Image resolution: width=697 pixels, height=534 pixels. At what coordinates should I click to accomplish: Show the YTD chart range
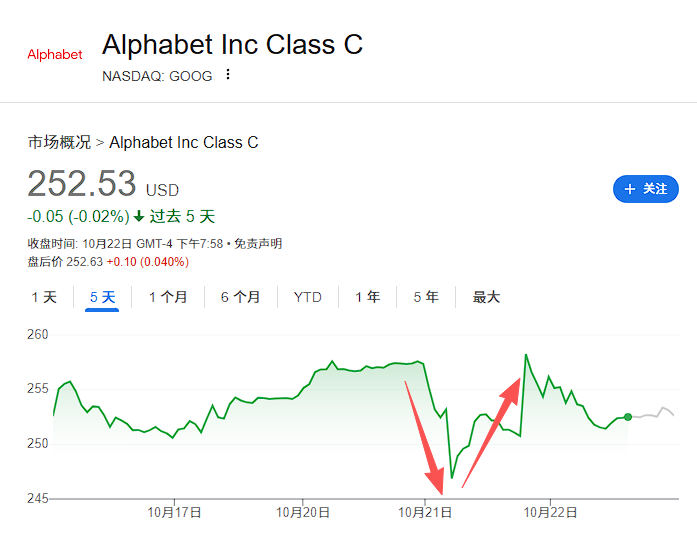click(307, 297)
